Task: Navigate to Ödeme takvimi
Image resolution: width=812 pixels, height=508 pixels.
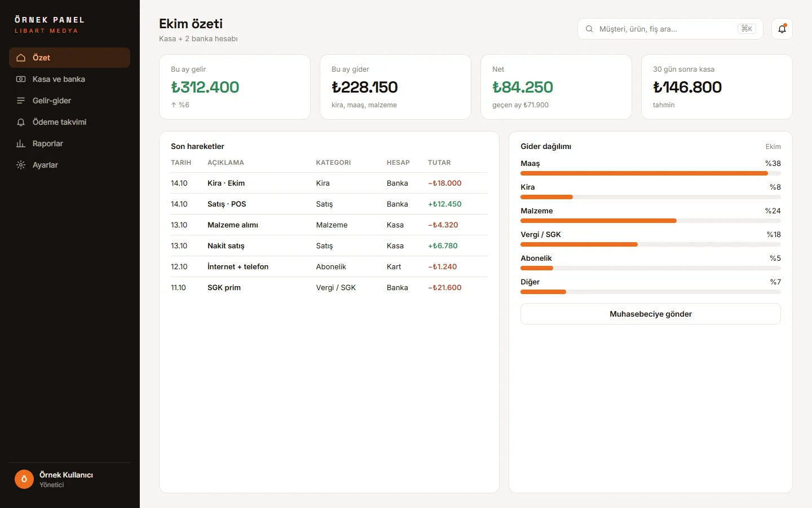Action: (x=69, y=122)
